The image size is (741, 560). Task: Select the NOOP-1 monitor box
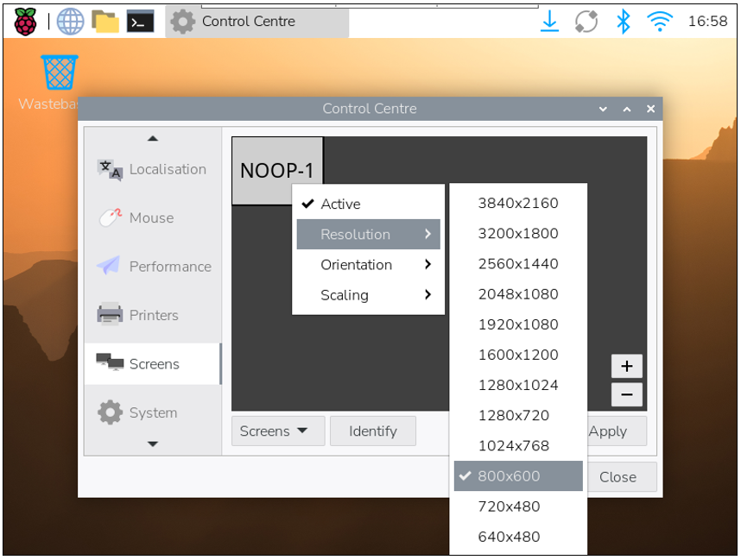[277, 171]
